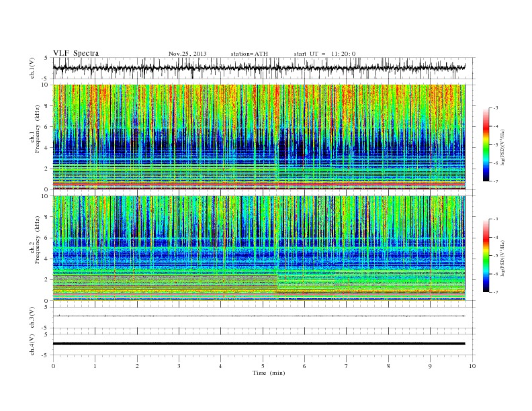Screen dimensions: 532x411
Task: Click the thick ch.4 voltage waveform trace
Action: tap(259, 344)
